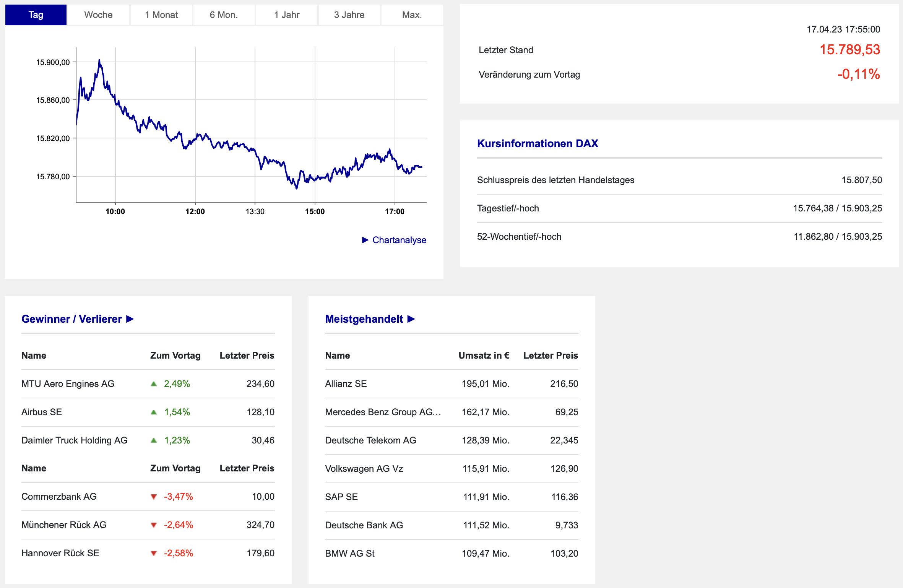903x588 pixels.
Task: Select the Tag chart tab
Action: tap(36, 15)
